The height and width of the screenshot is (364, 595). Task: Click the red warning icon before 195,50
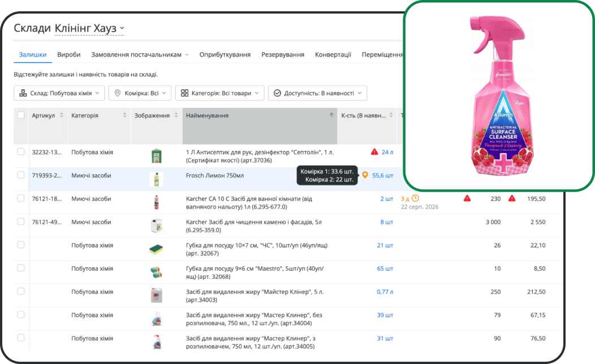(512, 198)
